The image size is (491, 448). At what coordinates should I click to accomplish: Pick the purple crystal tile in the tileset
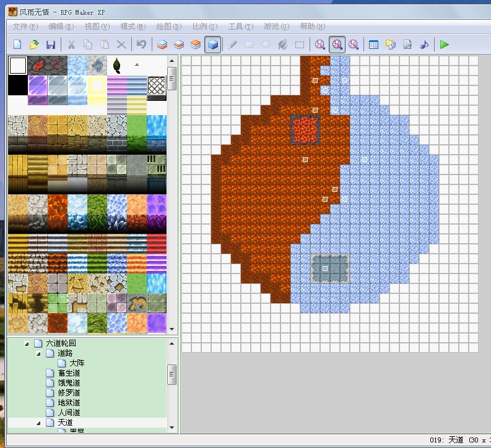click(x=38, y=85)
